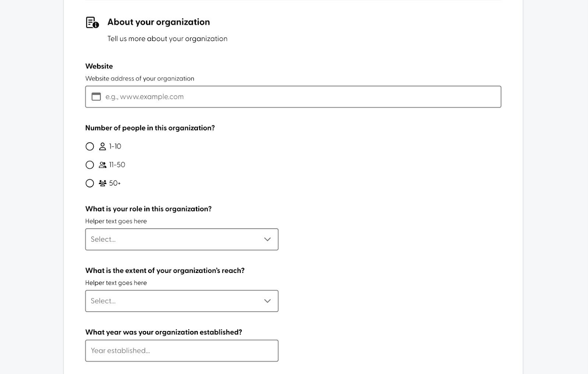588x374 pixels.
Task: Click the Website field label
Action: tap(99, 66)
